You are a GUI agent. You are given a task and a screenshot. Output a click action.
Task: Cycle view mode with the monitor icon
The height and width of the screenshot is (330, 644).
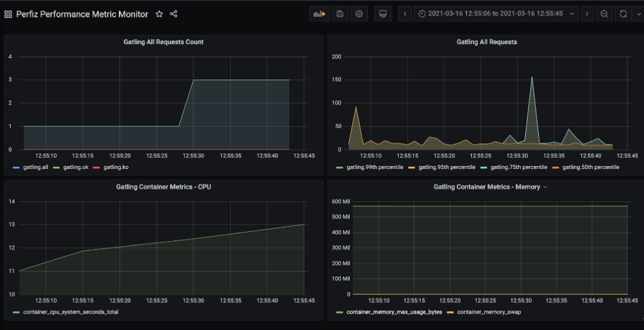pyautogui.click(x=382, y=14)
